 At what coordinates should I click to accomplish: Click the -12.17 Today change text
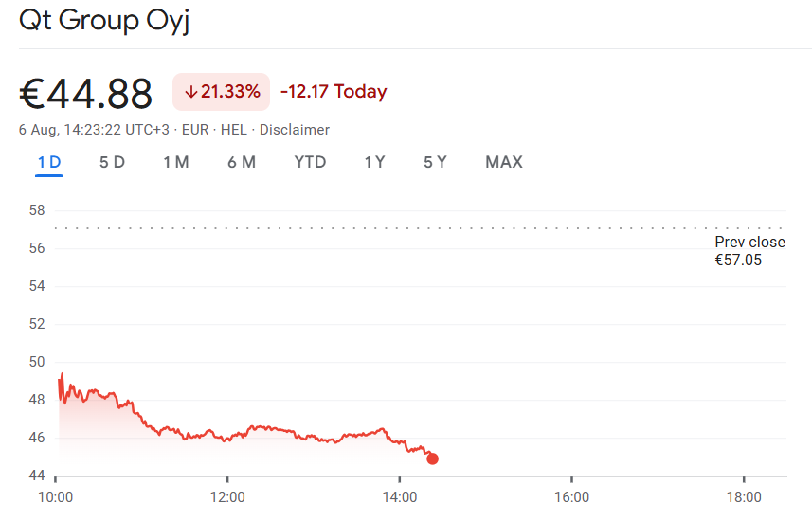(x=334, y=92)
